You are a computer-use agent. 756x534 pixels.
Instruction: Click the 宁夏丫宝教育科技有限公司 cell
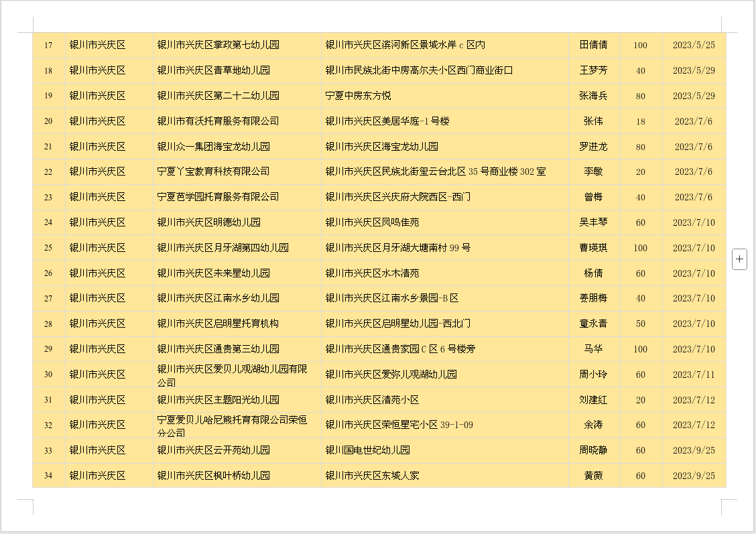click(x=214, y=172)
